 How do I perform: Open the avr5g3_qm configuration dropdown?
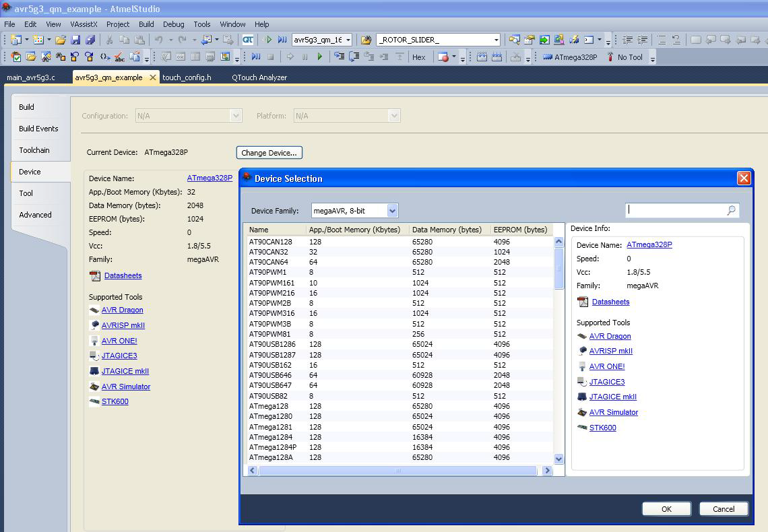348,40
